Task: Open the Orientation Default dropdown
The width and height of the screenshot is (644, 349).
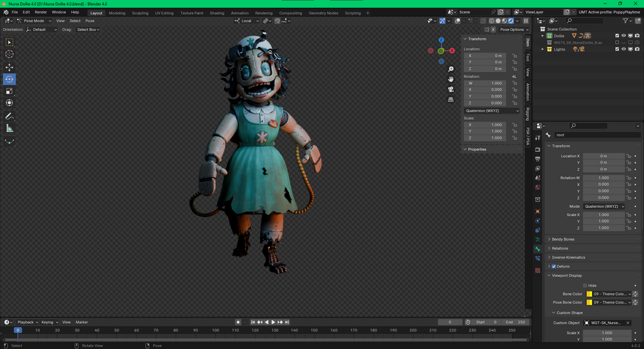Action: coord(42,30)
